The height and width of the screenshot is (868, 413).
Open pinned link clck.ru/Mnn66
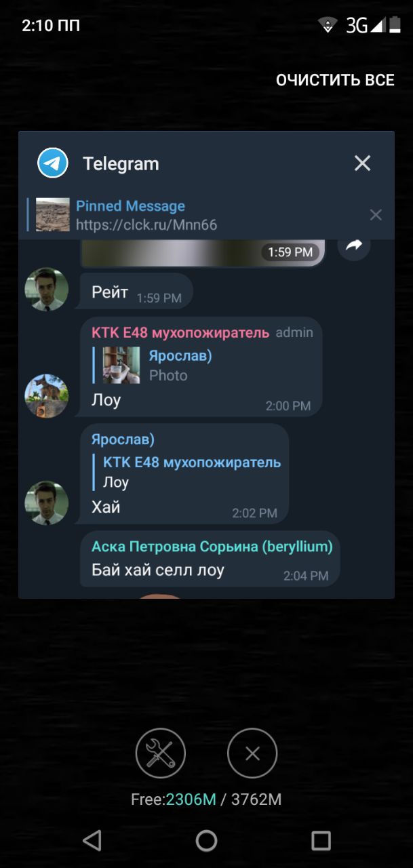click(x=146, y=224)
